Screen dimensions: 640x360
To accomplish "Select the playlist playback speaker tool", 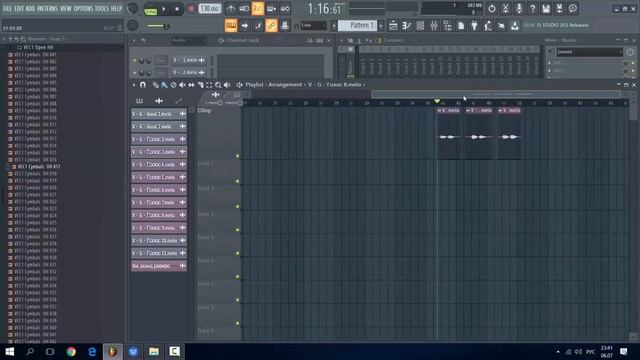I will pos(227,85).
